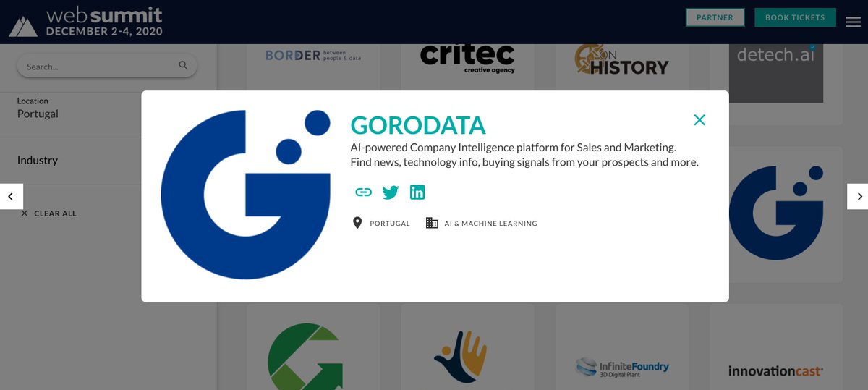Click the location pin icon in popup
868x390 pixels.
(357, 223)
